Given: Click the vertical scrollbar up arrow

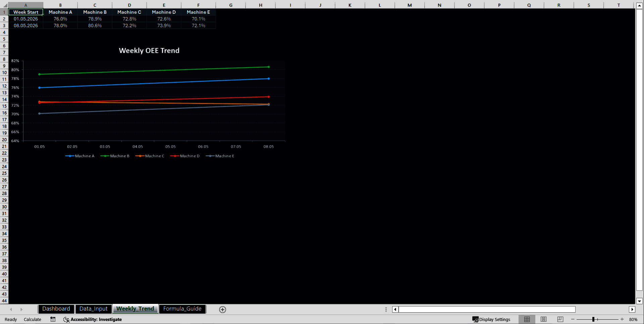Looking at the screenshot, I should click(x=639, y=6).
